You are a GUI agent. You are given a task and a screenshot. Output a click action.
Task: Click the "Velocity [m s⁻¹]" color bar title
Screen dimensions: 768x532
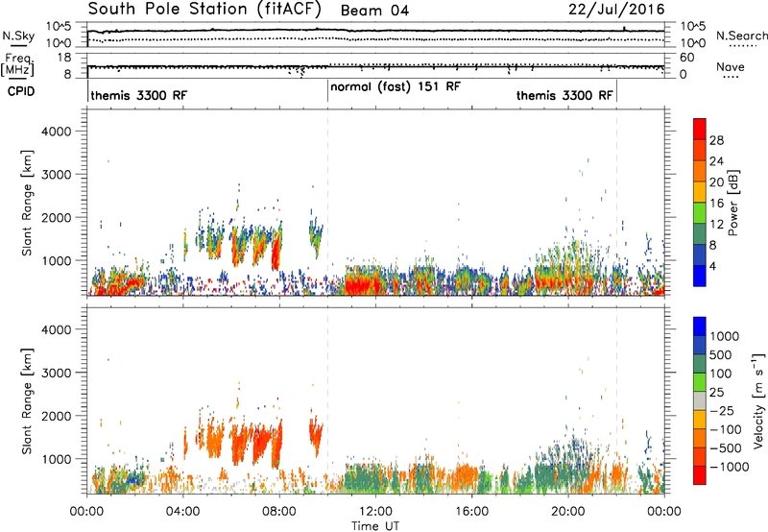(758, 400)
